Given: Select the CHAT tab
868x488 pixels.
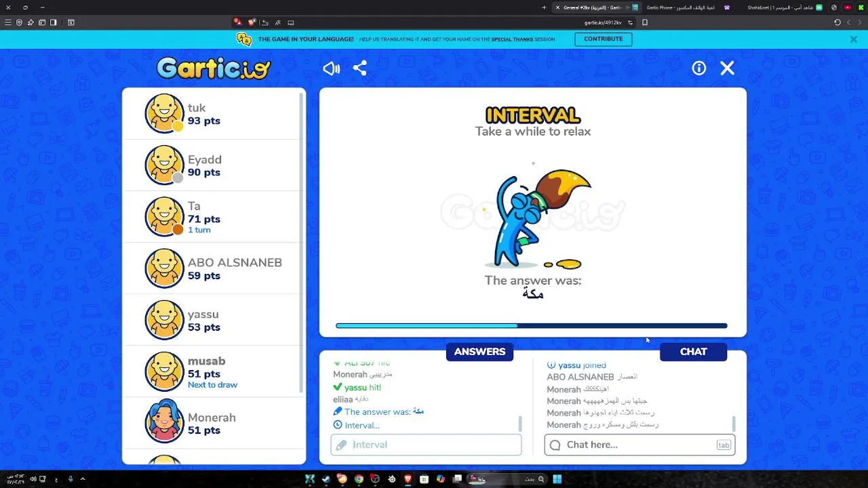Looking at the screenshot, I should 693,352.
